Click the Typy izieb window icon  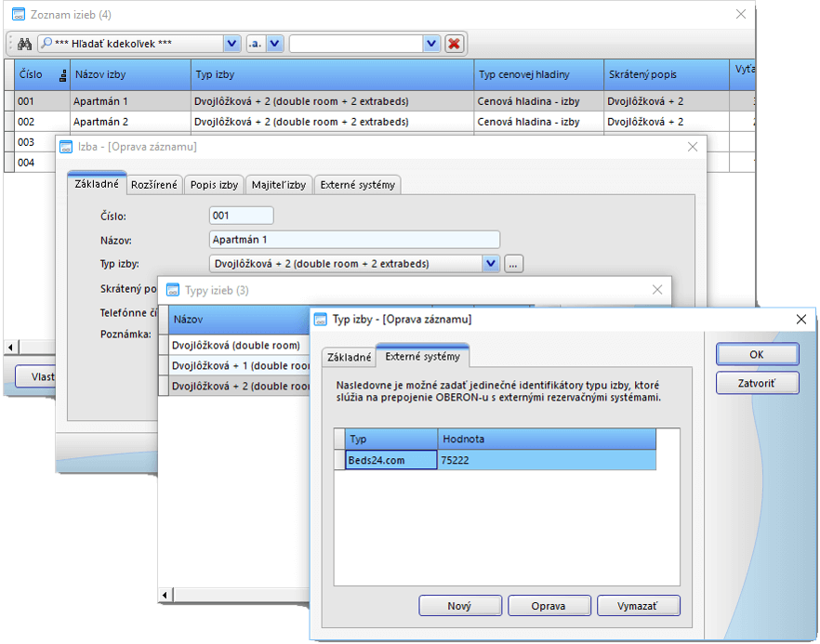pos(173,290)
